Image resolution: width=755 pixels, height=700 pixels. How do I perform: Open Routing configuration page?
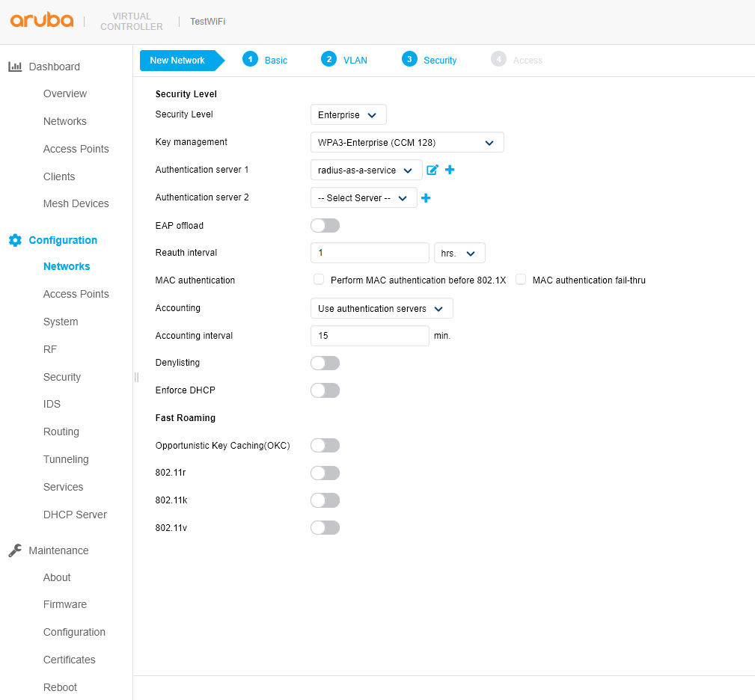click(x=61, y=432)
